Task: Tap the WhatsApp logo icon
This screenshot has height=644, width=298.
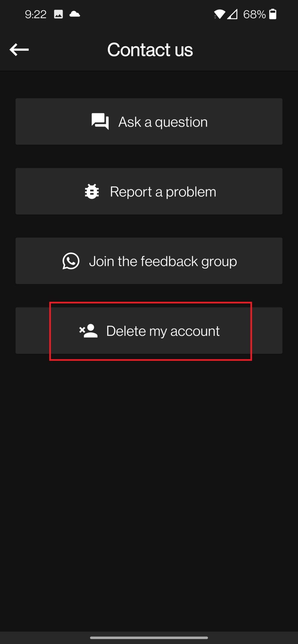Action: 71,261
